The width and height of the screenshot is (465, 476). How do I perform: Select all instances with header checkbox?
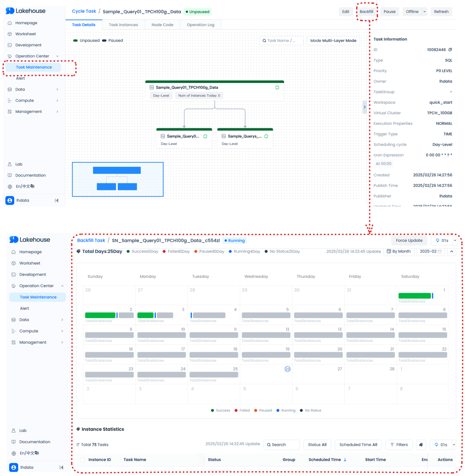tap(83, 460)
